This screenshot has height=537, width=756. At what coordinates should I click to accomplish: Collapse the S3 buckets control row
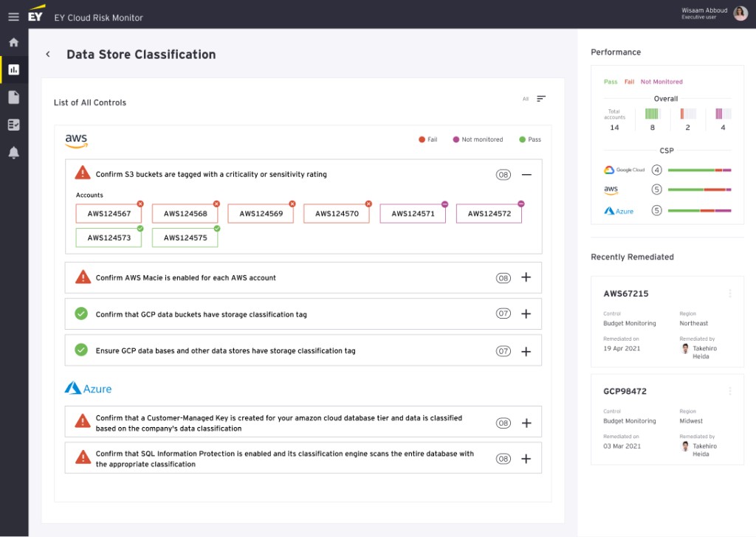pos(526,174)
